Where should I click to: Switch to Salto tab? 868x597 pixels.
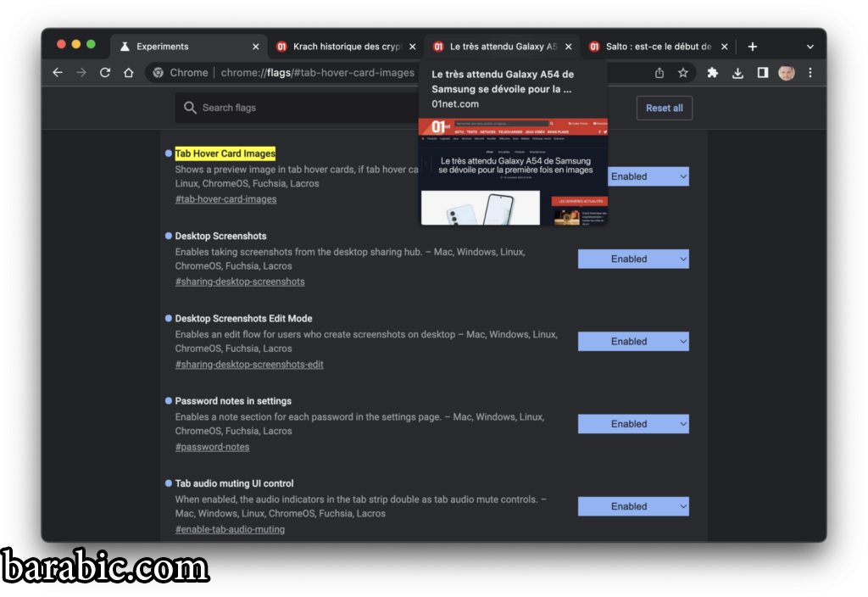653,47
